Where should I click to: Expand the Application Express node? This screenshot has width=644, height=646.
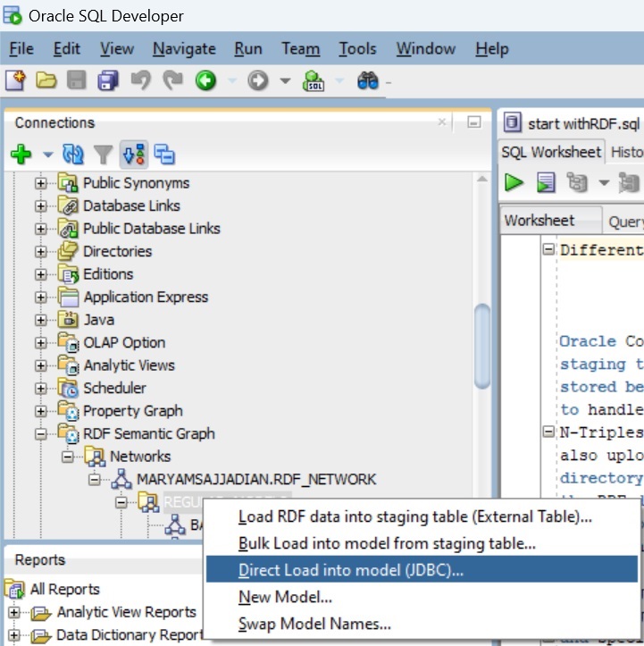pyautogui.click(x=40, y=297)
